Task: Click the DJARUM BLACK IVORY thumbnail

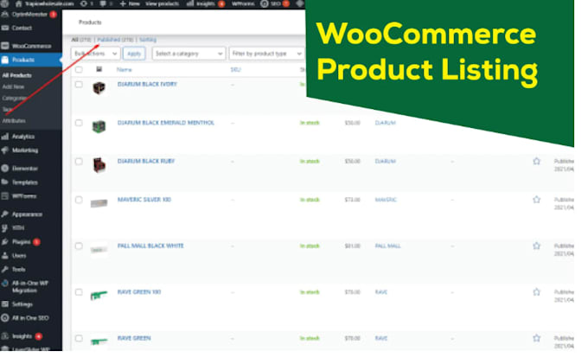Action: tap(99, 88)
